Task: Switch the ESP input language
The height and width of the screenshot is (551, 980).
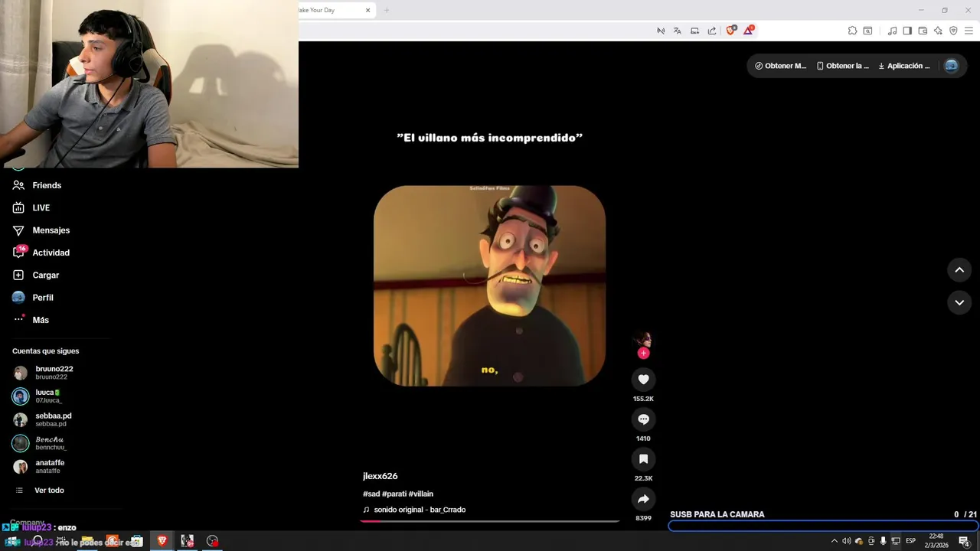Action: click(x=910, y=541)
